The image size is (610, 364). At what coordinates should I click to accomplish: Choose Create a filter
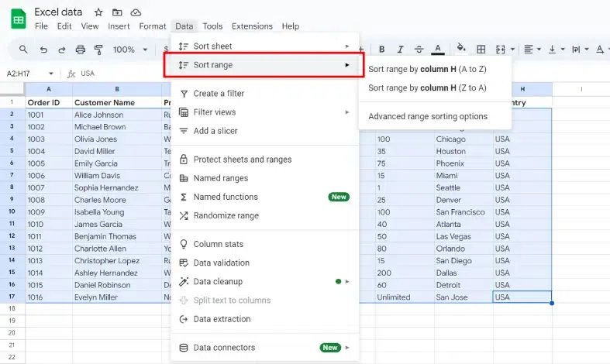click(264, 94)
